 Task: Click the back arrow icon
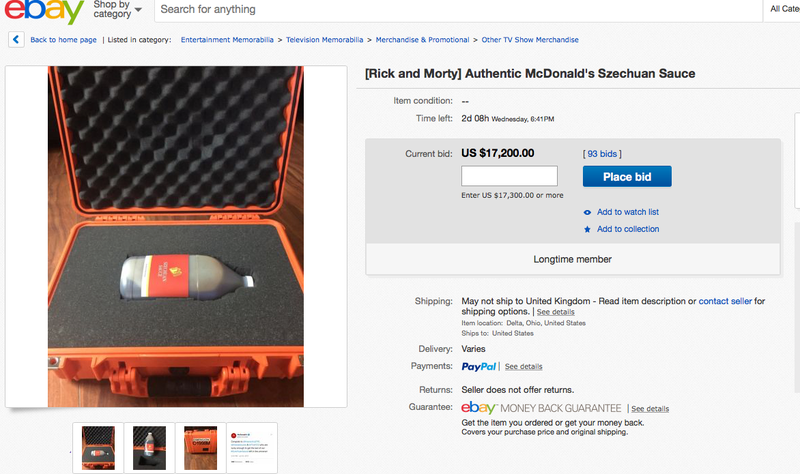pyautogui.click(x=16, y=39)
